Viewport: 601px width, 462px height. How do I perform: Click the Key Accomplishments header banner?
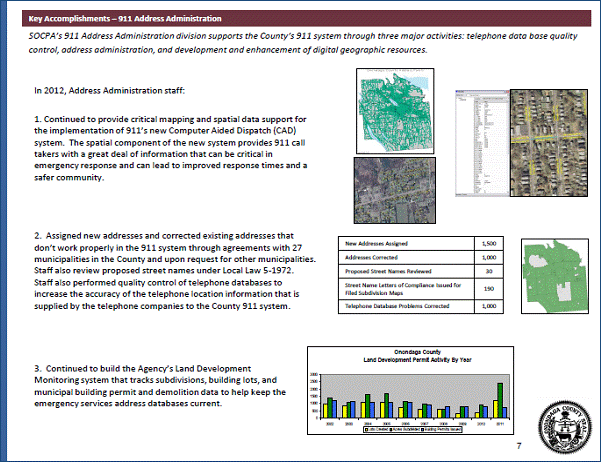[306, 18]
